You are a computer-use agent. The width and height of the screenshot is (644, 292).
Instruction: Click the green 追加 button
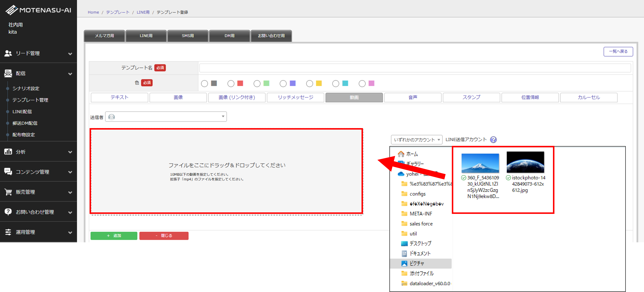click(x=114, y=236)
